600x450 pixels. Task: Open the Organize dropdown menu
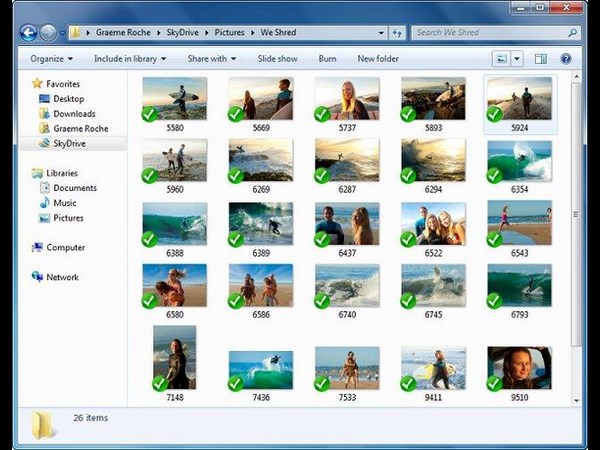click(x=52, y=59)
